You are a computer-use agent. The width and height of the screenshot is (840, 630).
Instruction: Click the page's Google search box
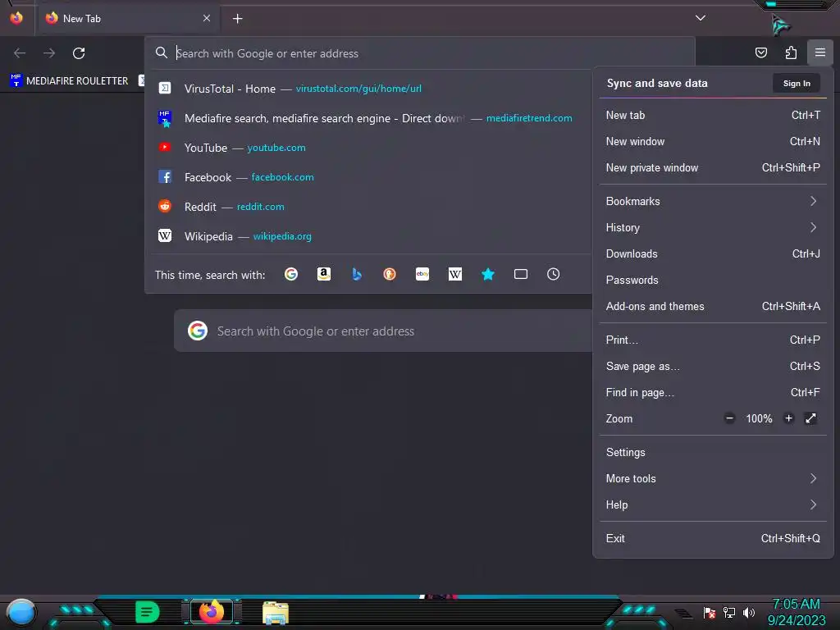pyautogui.click(x=383, y=331)
